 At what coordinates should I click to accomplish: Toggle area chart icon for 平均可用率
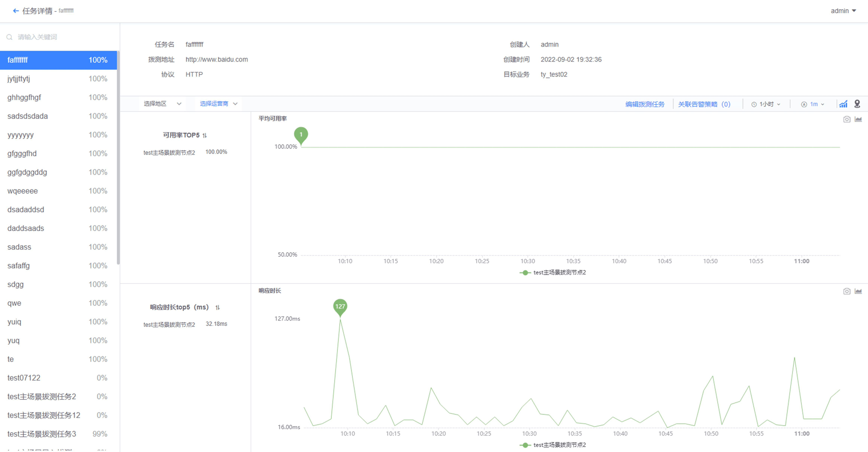pyautogui.click(x=858, y=119)
